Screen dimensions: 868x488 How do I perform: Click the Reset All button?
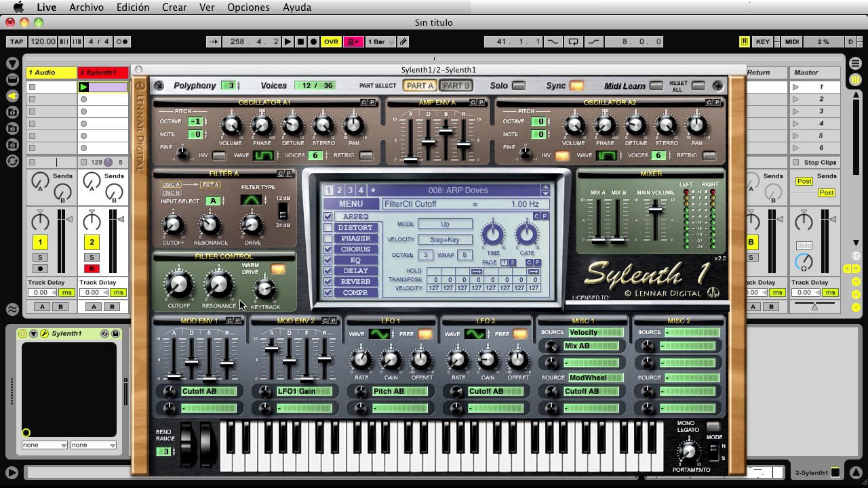(698, 85)
